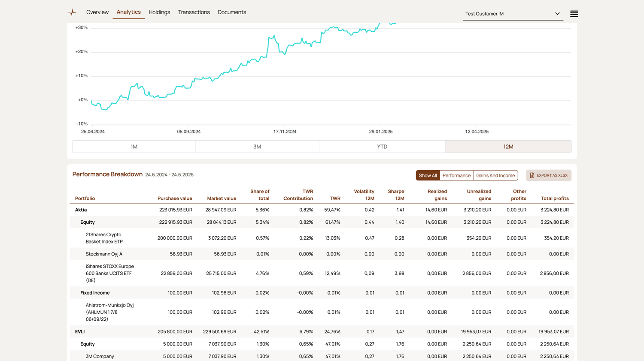
Task: Select the 1M time range
Action: coord(134,147)
